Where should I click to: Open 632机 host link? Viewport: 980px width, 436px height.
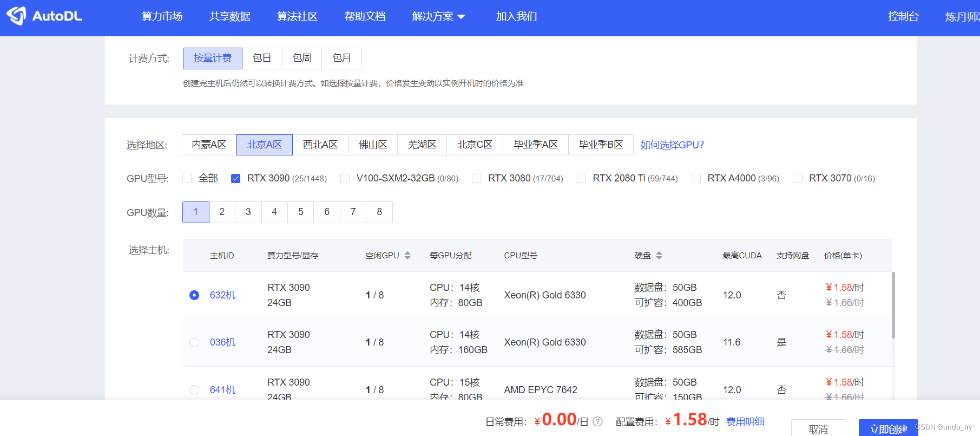(222, 295)
